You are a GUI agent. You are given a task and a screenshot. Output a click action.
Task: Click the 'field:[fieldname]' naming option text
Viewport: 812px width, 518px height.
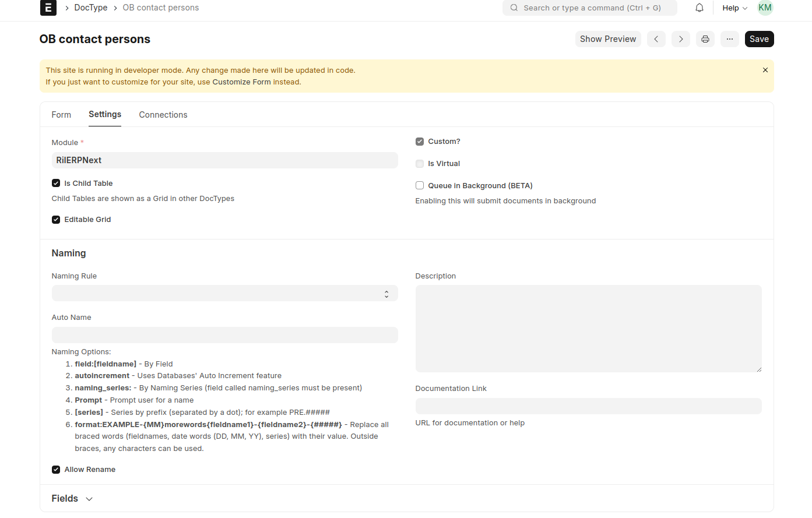(x=106, y=364)
